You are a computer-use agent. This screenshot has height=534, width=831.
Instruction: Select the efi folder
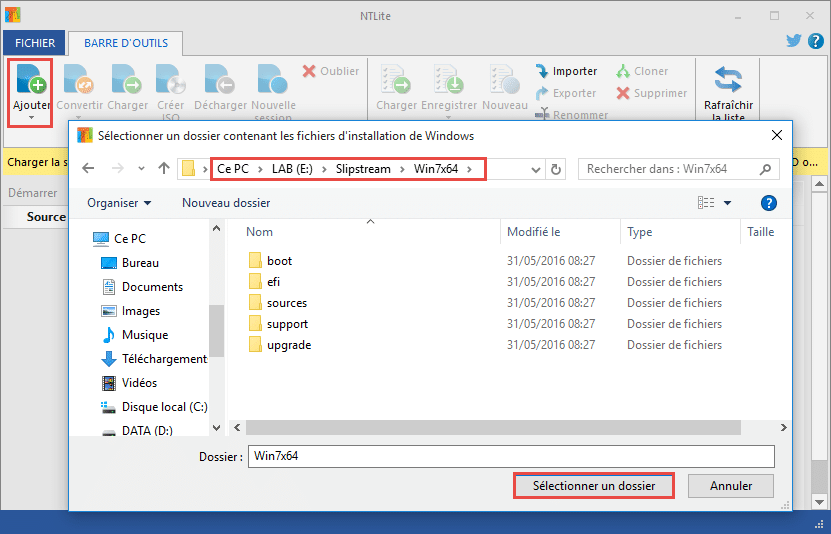(264, 282)
